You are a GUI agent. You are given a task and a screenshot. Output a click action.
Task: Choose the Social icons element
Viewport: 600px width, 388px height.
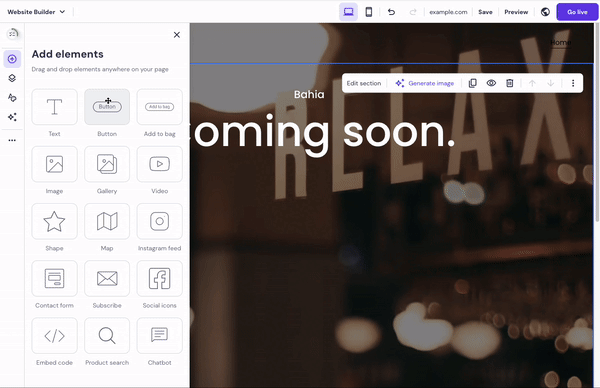click(160, 279)
